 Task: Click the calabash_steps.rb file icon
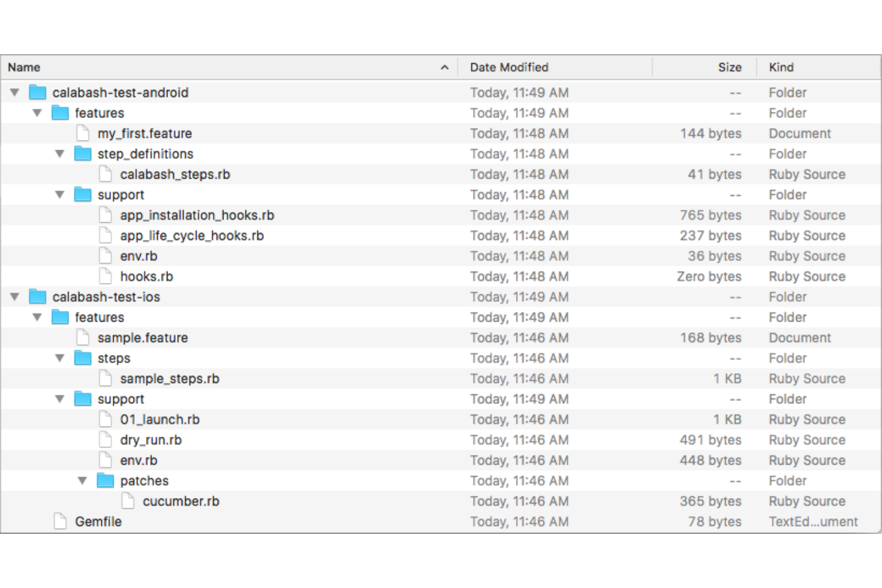pyautogui.click(x=105, y=174)
